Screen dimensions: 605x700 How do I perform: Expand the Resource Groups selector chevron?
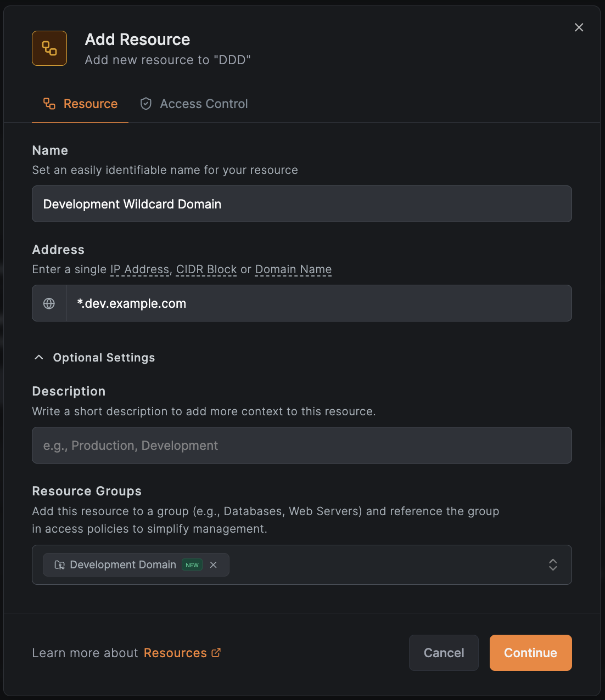point(553,564)
